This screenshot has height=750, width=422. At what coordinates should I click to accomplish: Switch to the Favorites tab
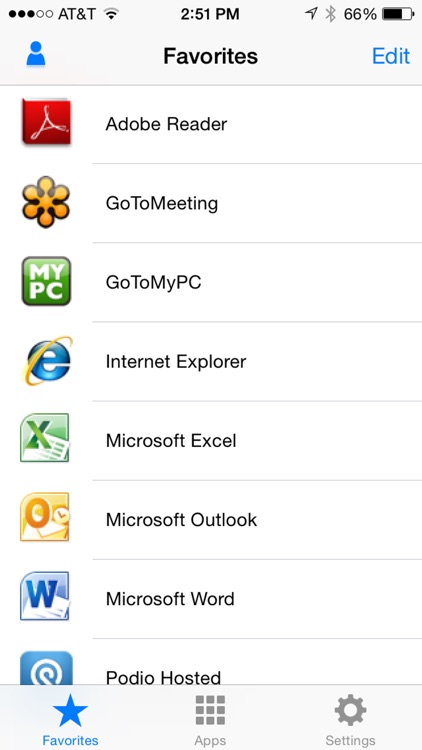pyautogui.click(x=70, y=719)
